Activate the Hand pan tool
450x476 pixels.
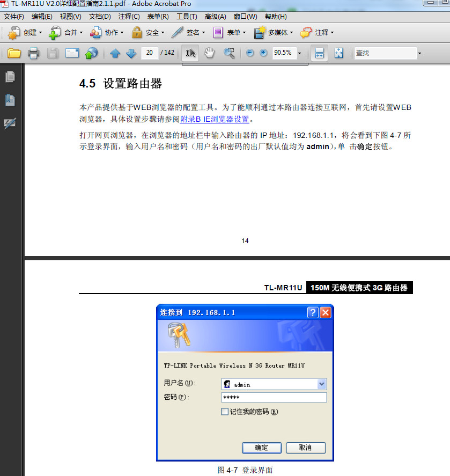point(209,53)
